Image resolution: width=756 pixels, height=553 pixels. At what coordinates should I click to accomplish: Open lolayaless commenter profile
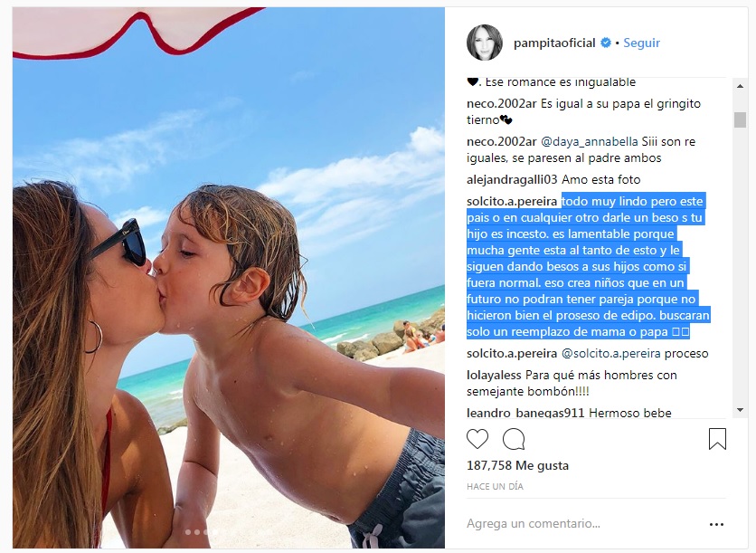click(494, 375)
